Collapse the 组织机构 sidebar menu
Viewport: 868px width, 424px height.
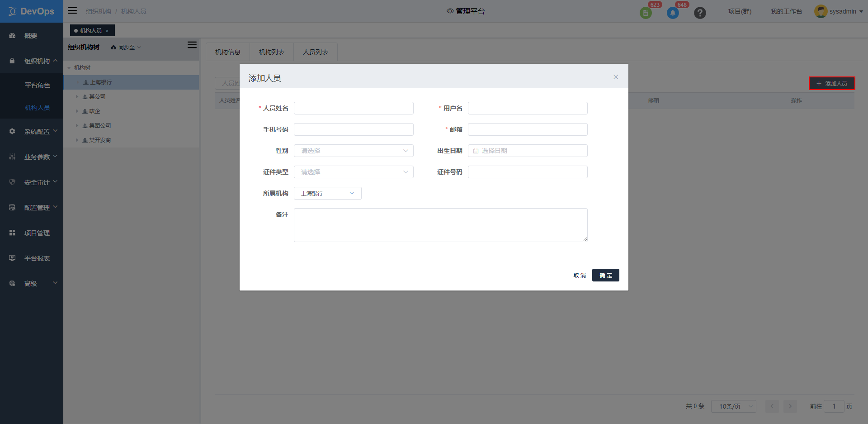click(x=55, y=60)
